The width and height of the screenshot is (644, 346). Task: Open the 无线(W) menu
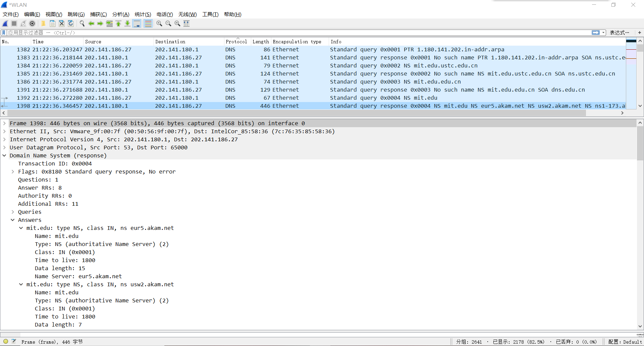click(x=187, y=14)
